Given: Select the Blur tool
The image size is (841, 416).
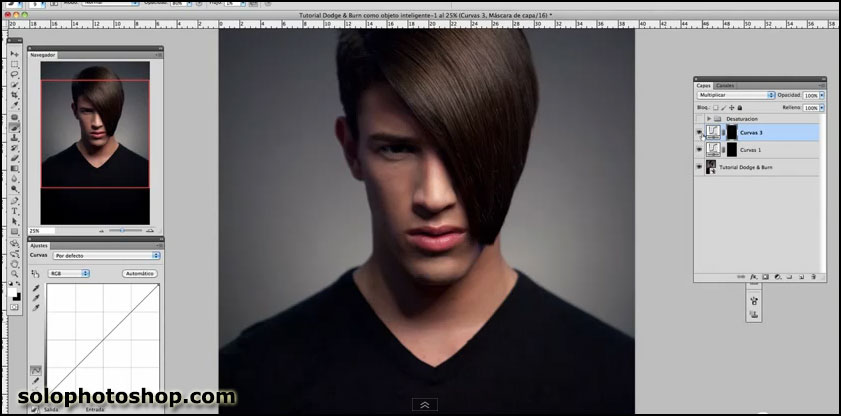Looking at the screenshot, I should (14, 179).
